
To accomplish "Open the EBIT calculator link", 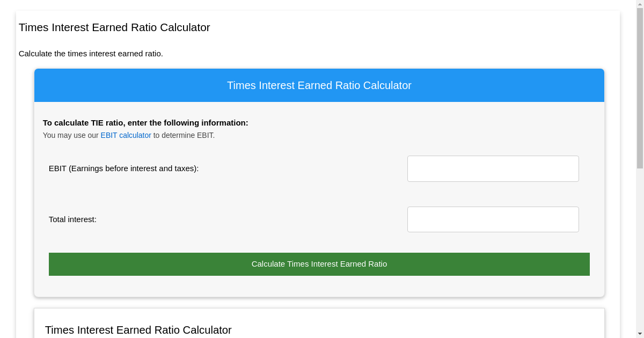I will point(126,135).
